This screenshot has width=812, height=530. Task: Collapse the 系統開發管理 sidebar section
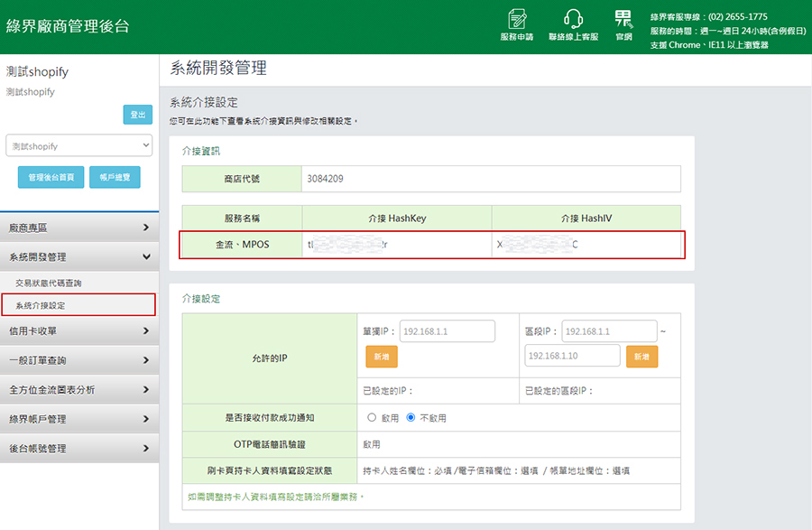click(x=79, y=257)
